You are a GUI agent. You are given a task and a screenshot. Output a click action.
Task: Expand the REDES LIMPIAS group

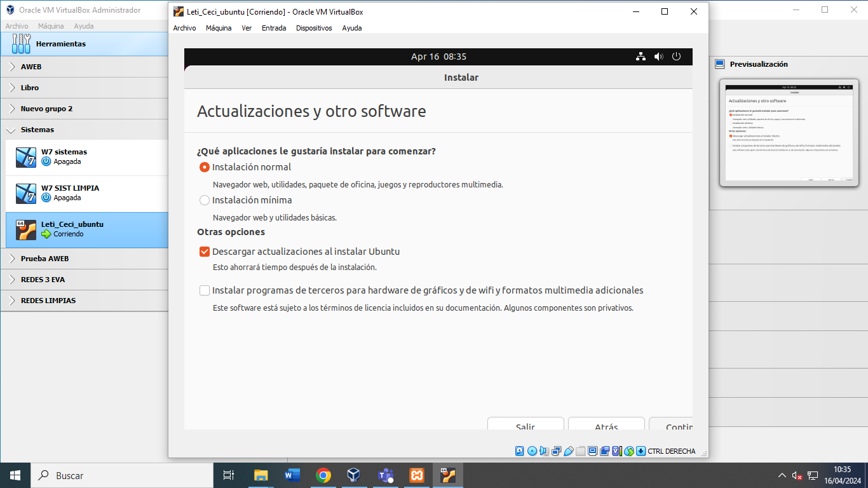pos(13,300)
